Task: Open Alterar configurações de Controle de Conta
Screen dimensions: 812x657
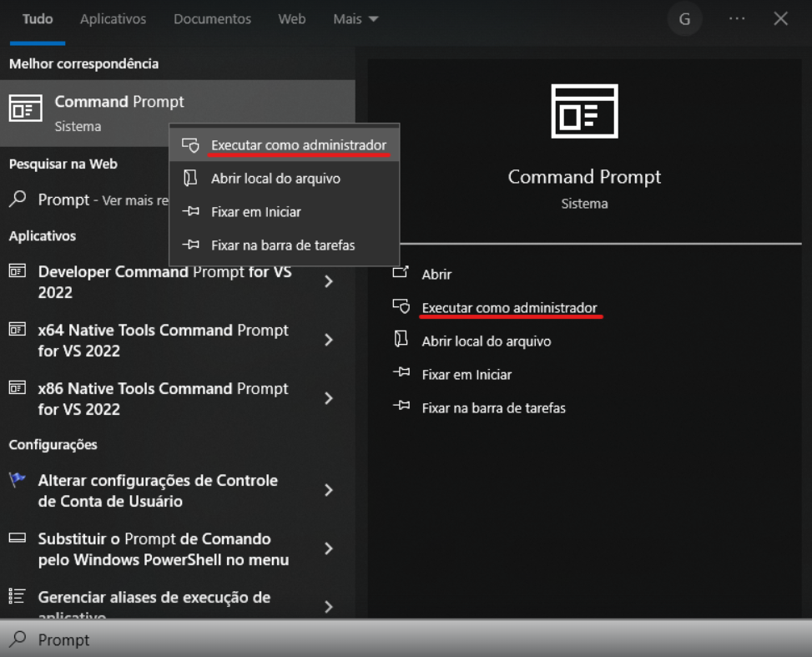Action: pos(158,491)
